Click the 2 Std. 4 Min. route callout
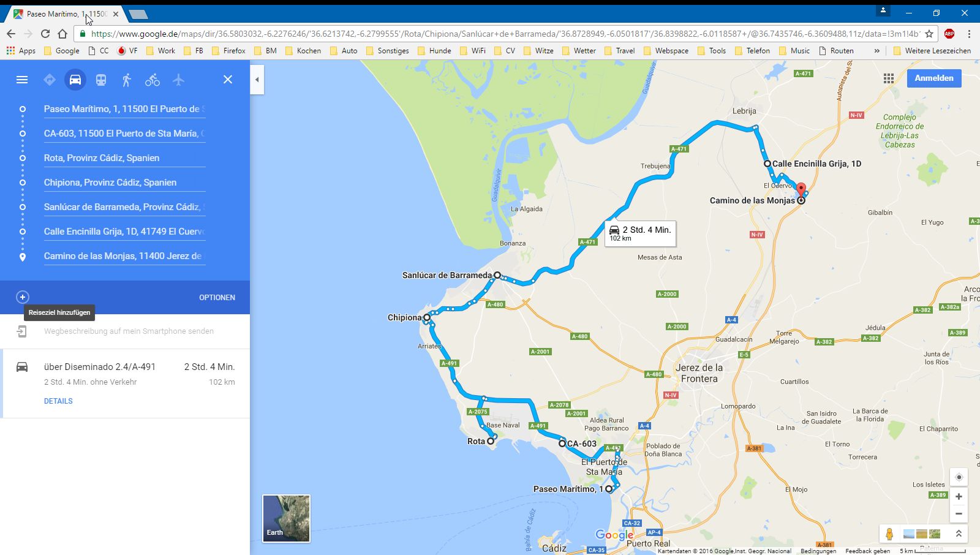Viewport: 980px width, 555px height. pos(640,233)
